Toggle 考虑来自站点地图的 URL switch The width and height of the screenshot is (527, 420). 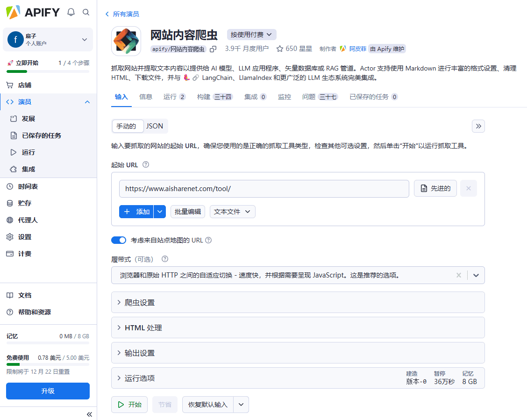coord(119,240)
